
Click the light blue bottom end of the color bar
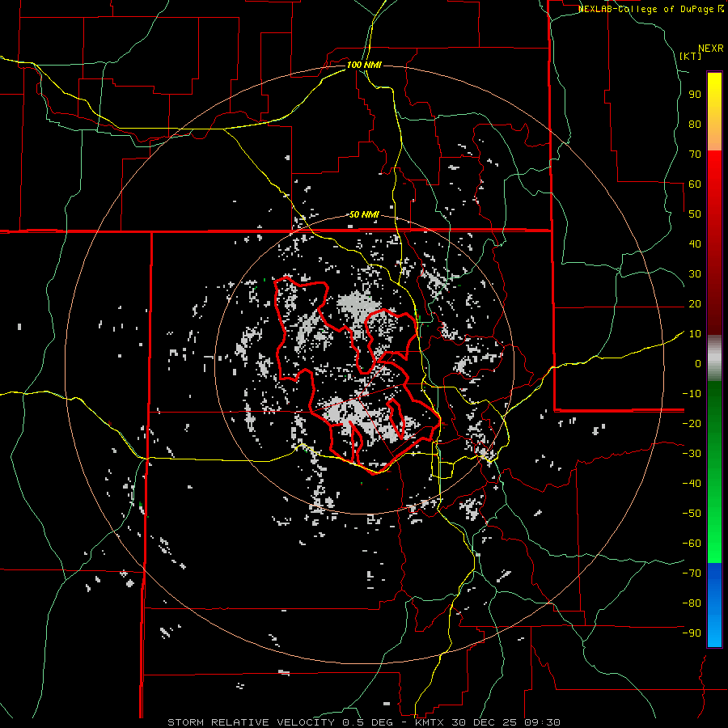tap(714, 639)
